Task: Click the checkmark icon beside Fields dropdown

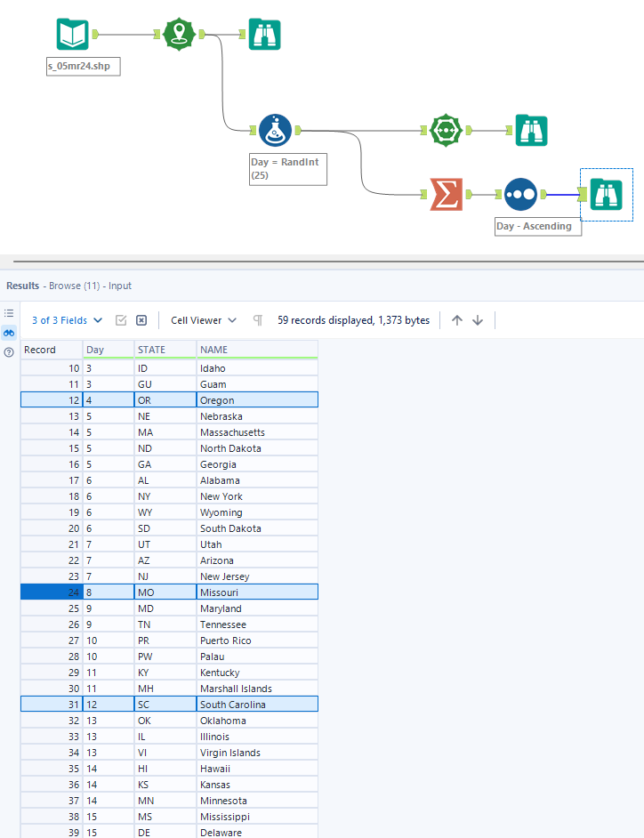Action: pos(121,320)
